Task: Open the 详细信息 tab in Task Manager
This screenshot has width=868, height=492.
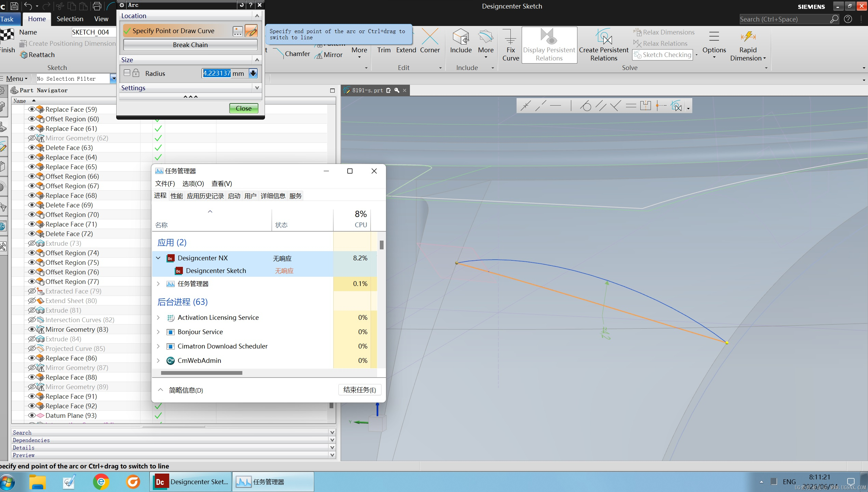Action: (x=273, y=196)
